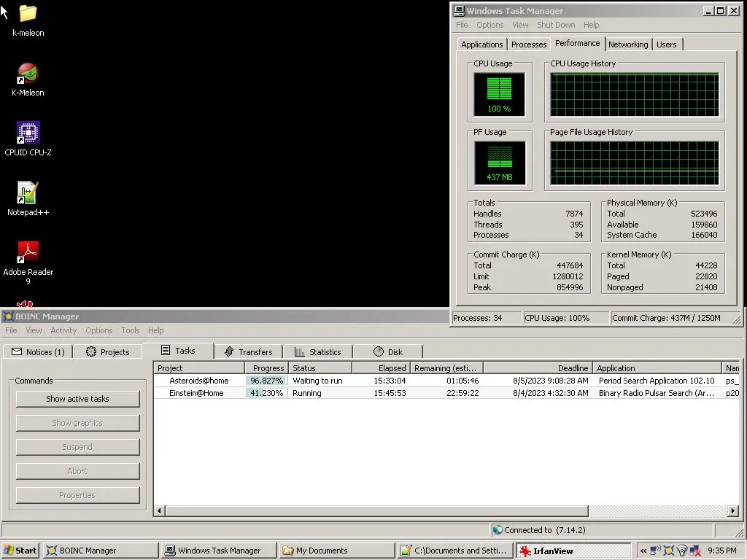
Task: Click the 41.230% progress bar for Einstein@Home
Action: [x=267, y=393]
